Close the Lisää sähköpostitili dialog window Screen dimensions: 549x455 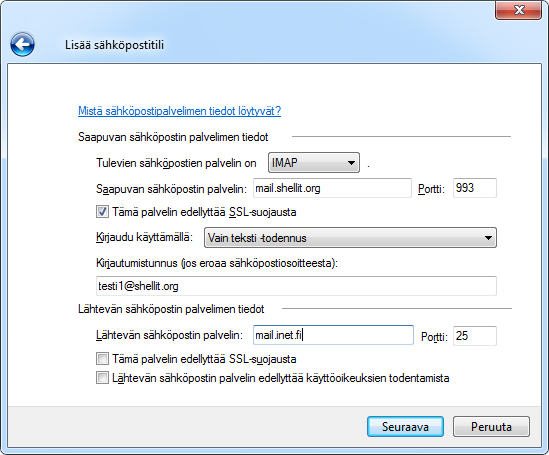(x=519, y=10)
